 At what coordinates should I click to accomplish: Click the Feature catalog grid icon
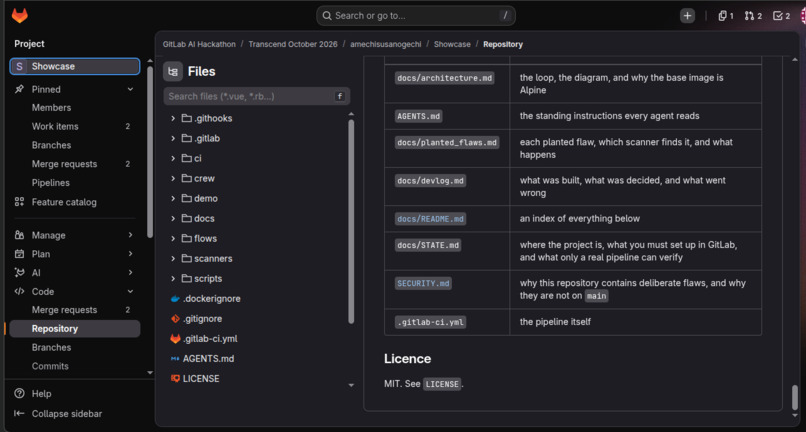click(20, 202)
